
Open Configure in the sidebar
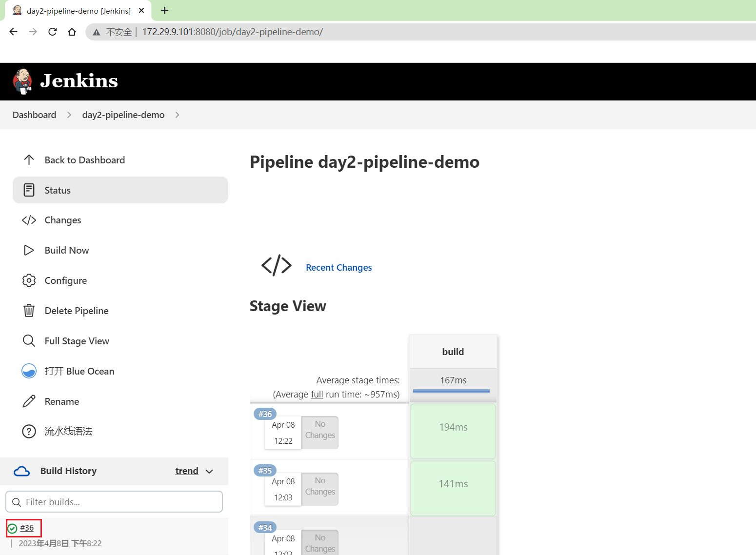click(120, 280)
